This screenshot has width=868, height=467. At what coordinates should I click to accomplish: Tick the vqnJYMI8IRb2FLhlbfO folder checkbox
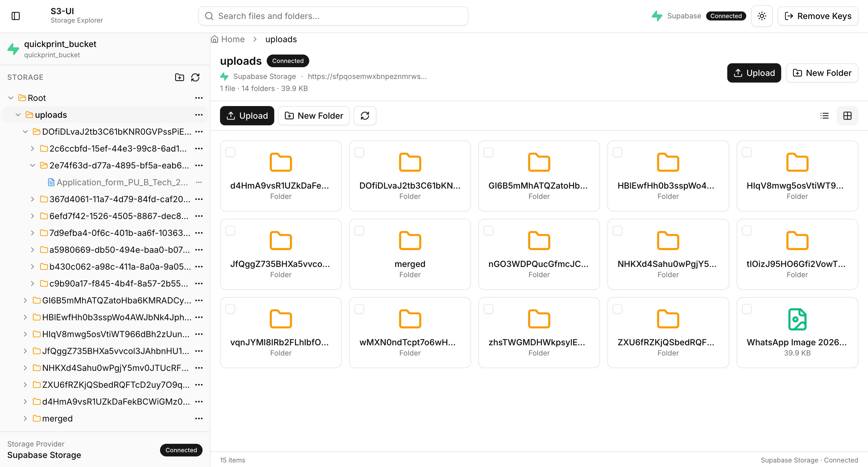(230, 309)
